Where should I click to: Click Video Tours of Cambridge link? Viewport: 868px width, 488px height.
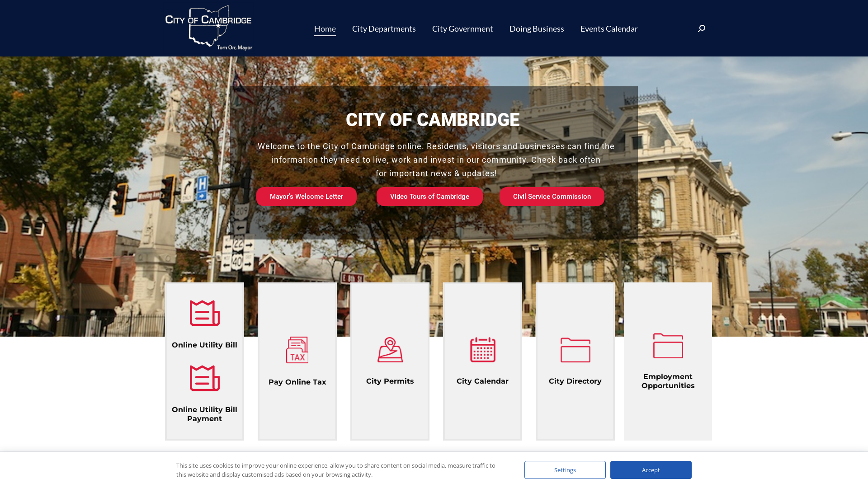coord(429,197)
